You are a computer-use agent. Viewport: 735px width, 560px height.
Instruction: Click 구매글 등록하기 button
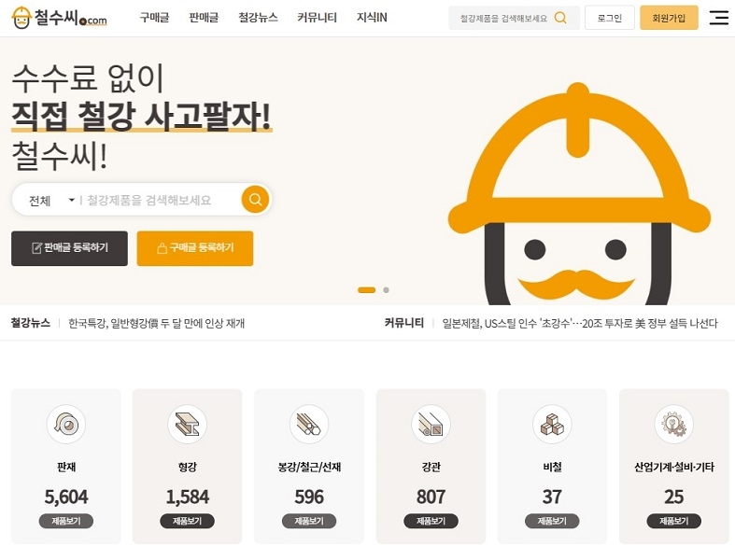tap(194, 248)
